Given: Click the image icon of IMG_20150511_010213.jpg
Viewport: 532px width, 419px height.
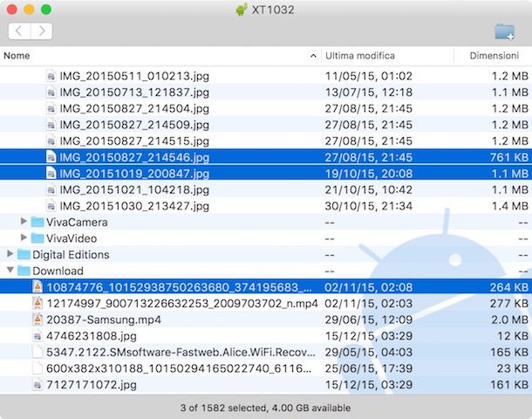Looking at the screenshot, I should click(x=51, y=76).
